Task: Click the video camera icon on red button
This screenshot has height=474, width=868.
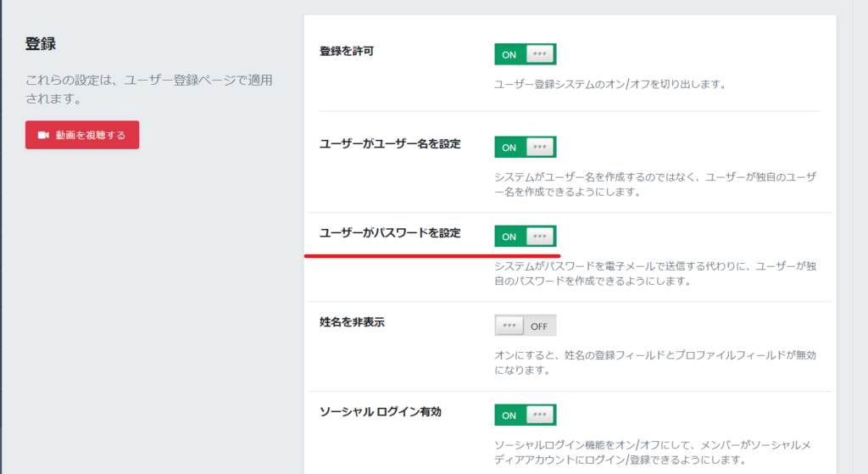Action: [43, 135]
